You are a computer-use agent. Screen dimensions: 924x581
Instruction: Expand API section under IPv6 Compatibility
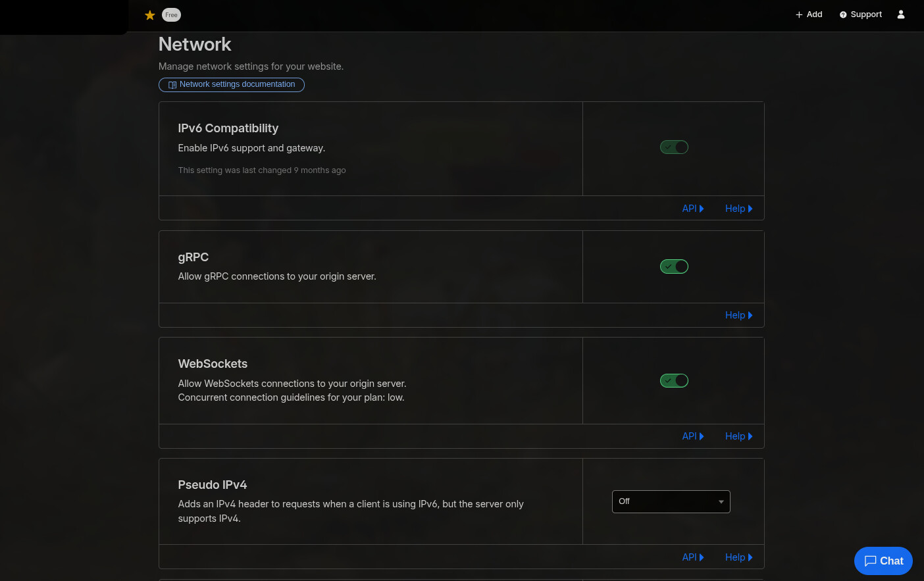(692, 209)
